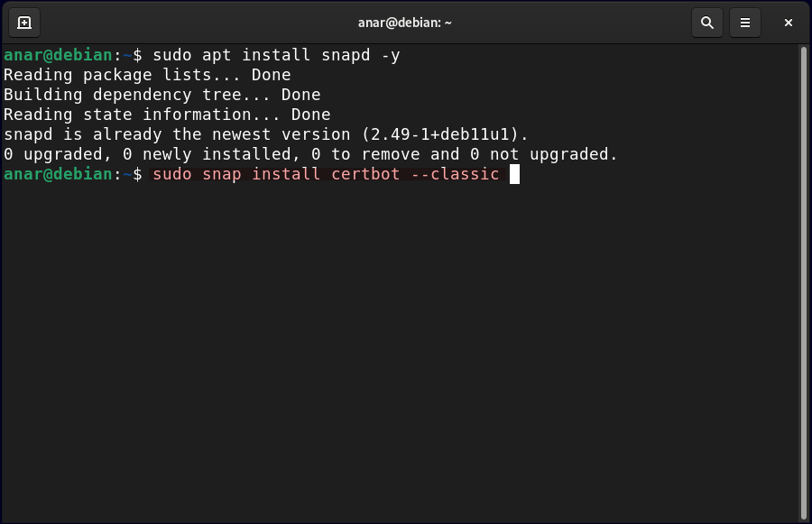Click the 'Building dependency tree... Done' line

pos(162,95)
